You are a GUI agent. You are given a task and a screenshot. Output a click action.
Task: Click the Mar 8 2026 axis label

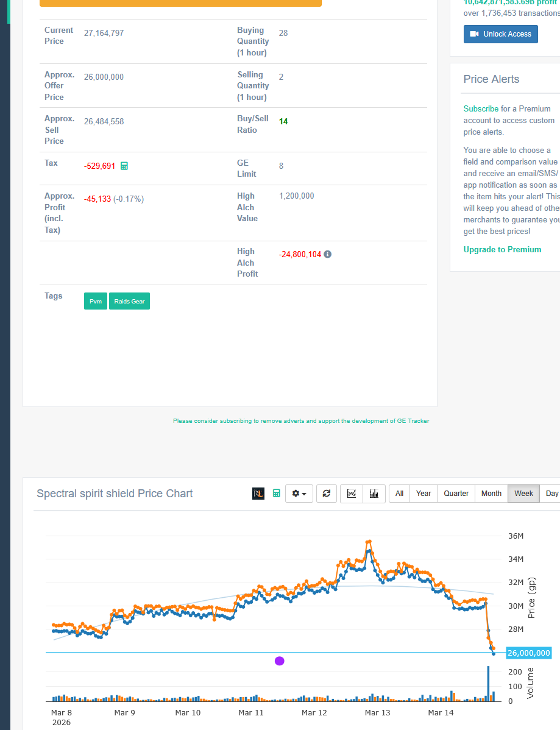(62, 717)
